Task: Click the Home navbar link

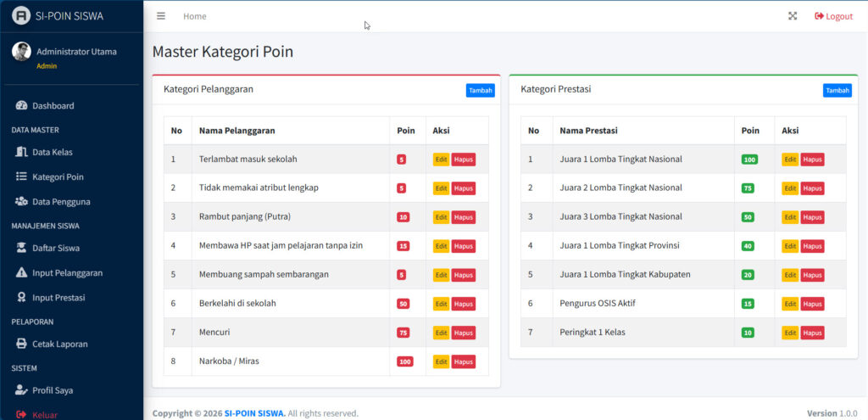Action: click(195, 16)
